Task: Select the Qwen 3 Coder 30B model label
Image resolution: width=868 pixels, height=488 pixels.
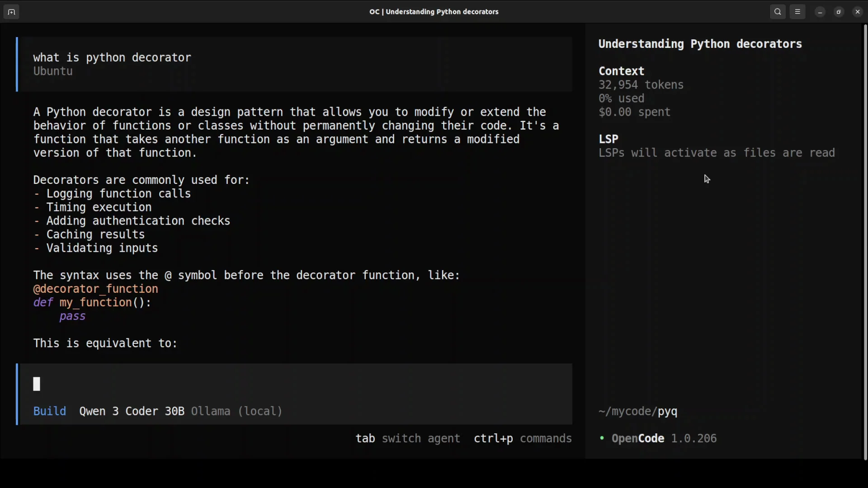Action: click(132, 411)
